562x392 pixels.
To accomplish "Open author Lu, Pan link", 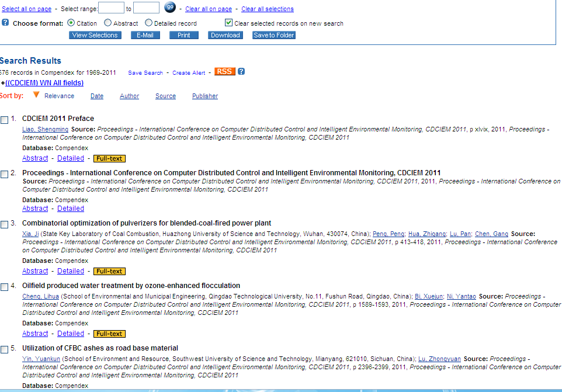I will (460, 234).
